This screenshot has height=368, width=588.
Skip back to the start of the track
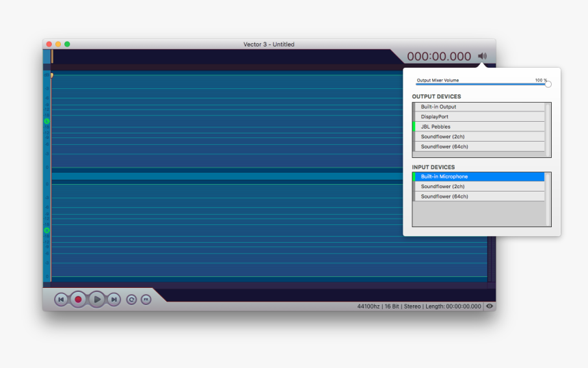61,300
